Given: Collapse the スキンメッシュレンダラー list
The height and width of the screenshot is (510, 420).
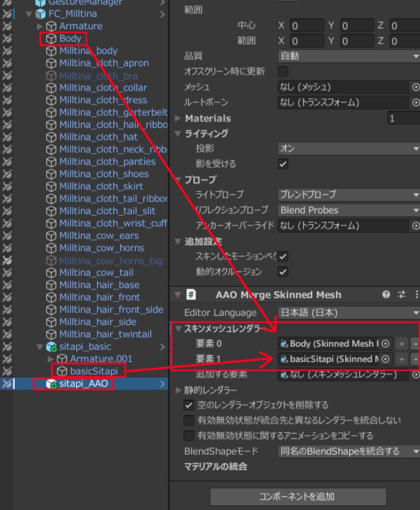Looking at the screenshot, I should [x=178, y=329].
